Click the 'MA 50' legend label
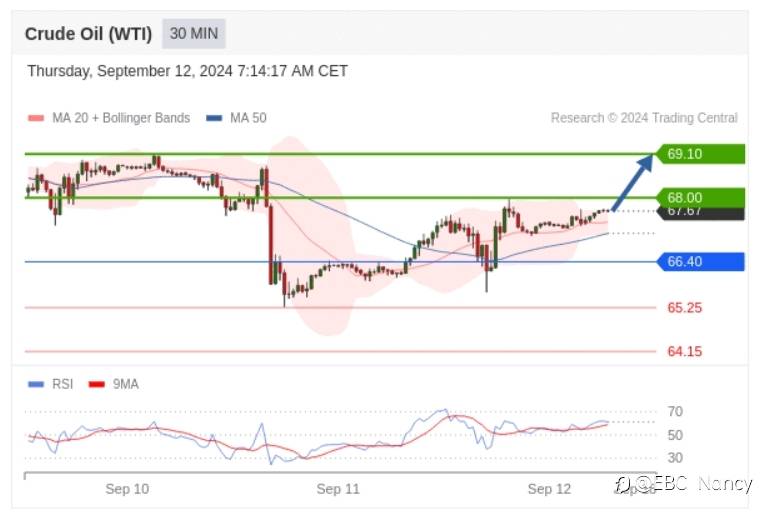This screenshot has width=762, height=517. tap(248, 118)
